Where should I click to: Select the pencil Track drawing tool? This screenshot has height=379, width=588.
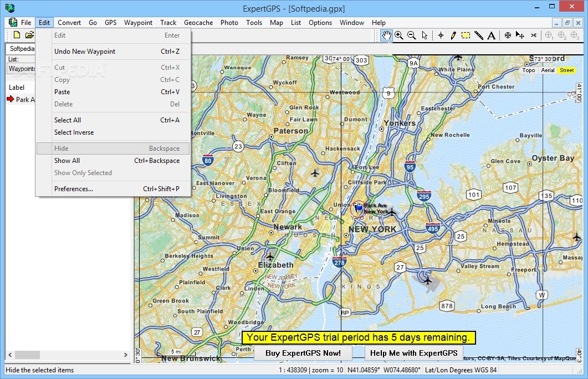pyautogui.click(x=453, y=35)
